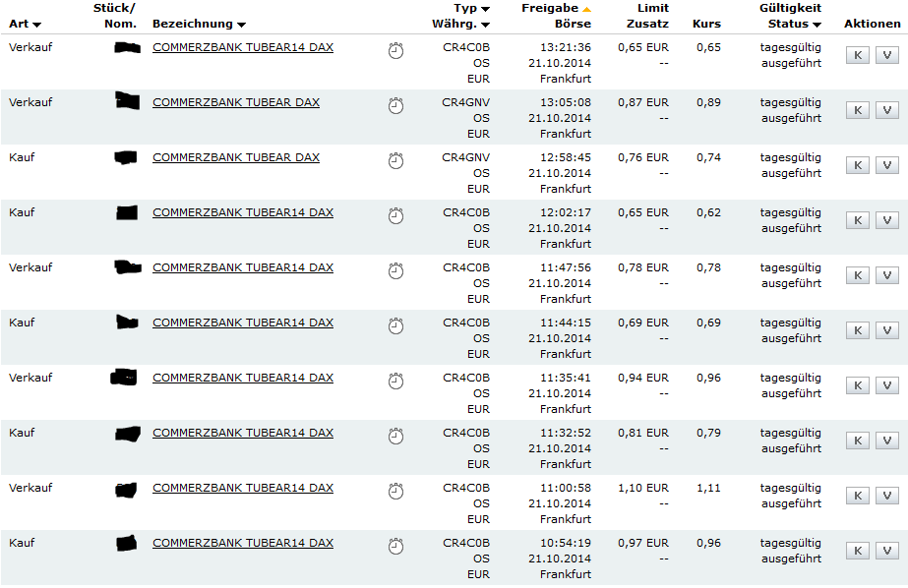Click the alarm clock icon in the 10:54:19 order row
The width and height of the screenshot is (908, 588).
coord(395,547)
